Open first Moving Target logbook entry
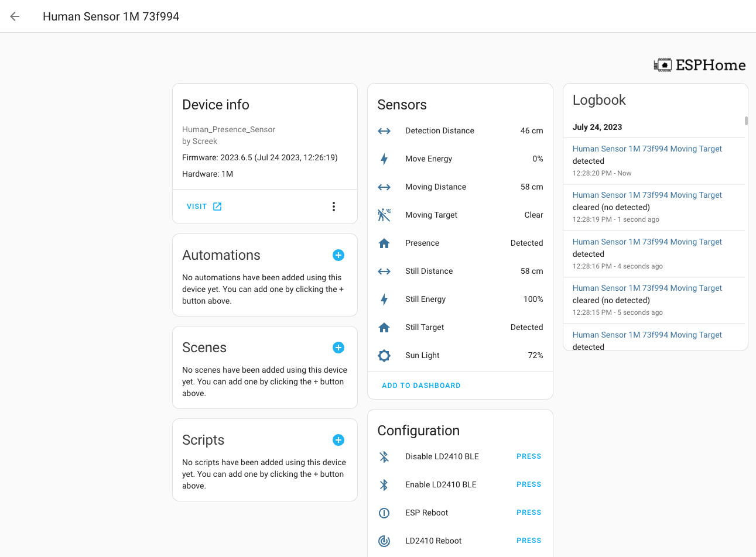 (x=647, y=149)
